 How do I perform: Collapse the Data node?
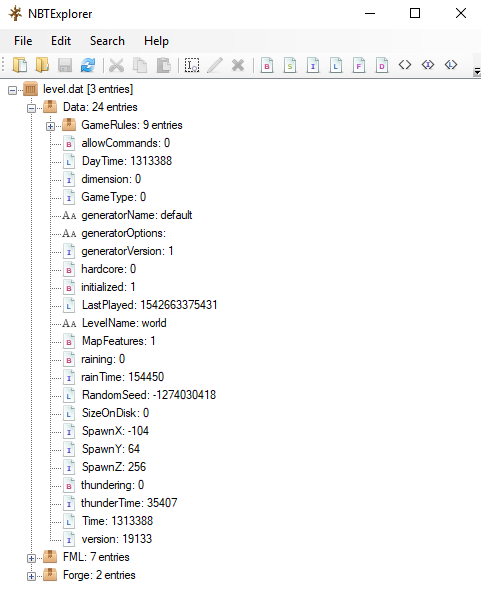pyautogui.click(x=32, y=109)
